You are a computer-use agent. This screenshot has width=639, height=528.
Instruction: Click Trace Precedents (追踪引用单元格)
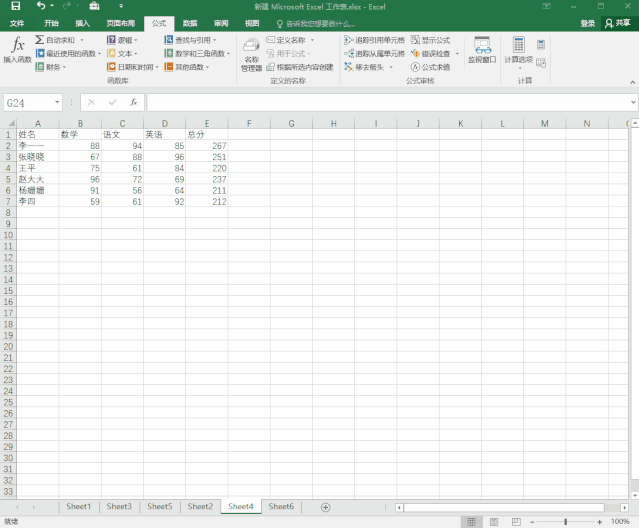point(375,40)
